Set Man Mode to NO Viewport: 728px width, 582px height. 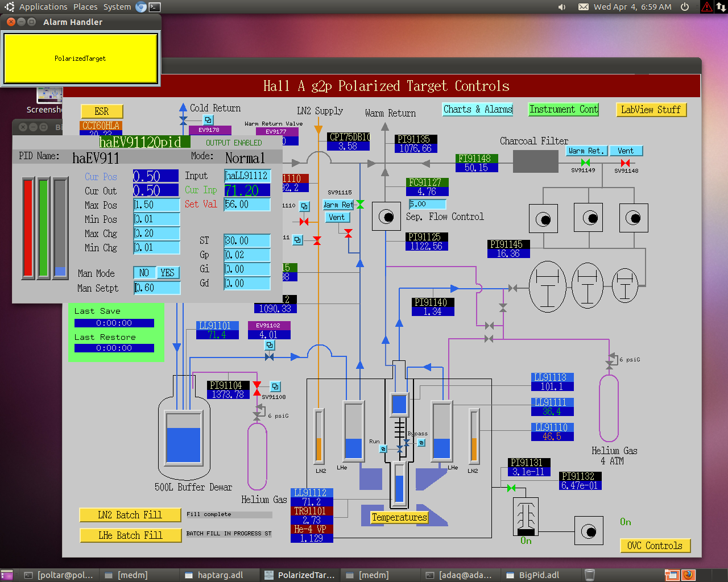(144, 273)
